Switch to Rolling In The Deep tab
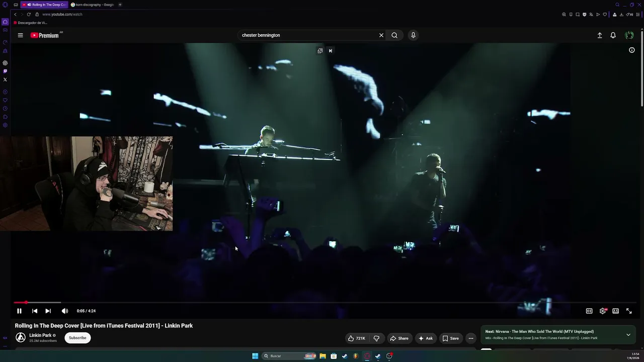 click(x=44, y=5)
